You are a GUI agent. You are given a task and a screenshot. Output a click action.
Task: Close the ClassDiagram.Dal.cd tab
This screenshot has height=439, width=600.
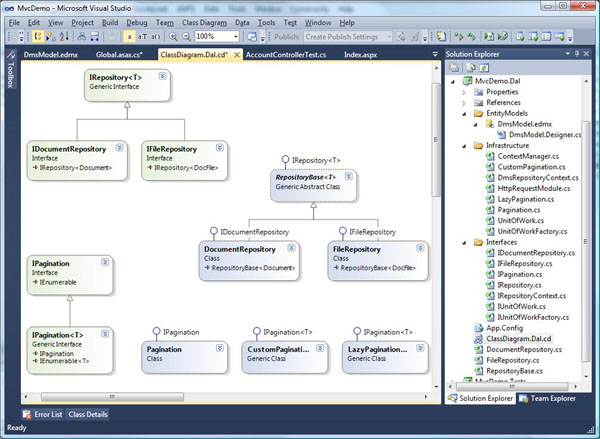[x=237, y=55]
